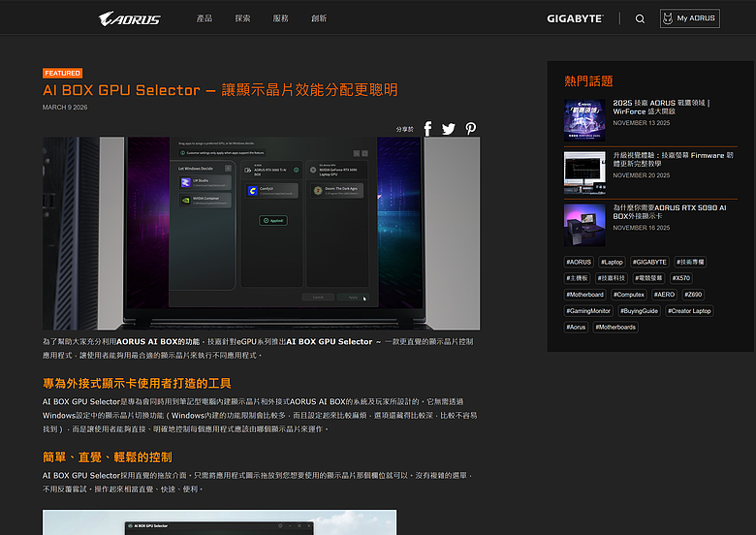Open the 產品 menu
The width and height of the screenshot is (756, 535).
click(204, 18)
